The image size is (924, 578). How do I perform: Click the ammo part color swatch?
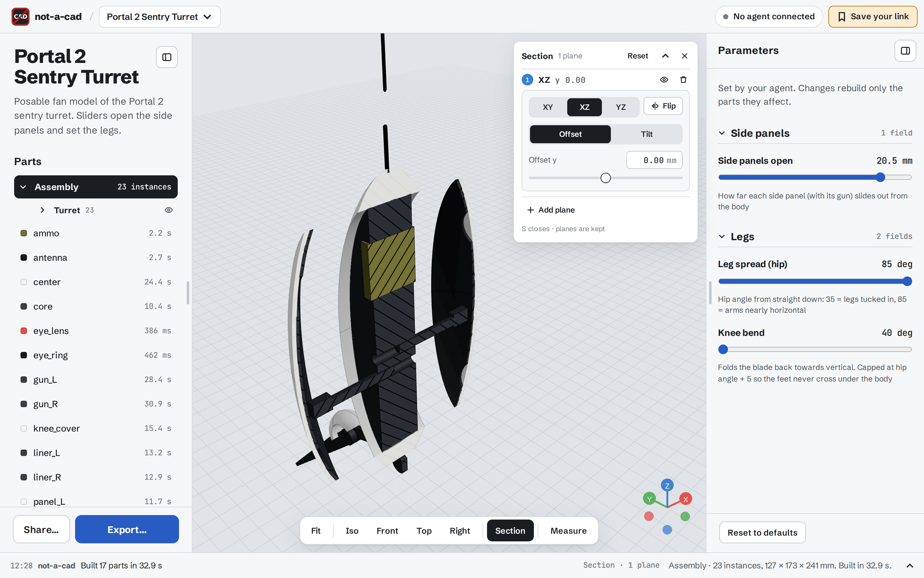(x=24, y=233)
